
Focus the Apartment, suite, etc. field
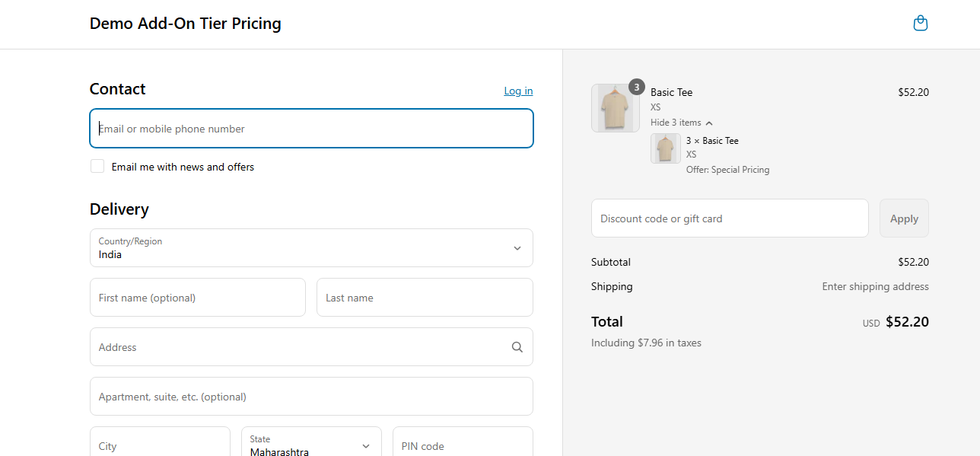pyautogui.click(x=311, y=397)
